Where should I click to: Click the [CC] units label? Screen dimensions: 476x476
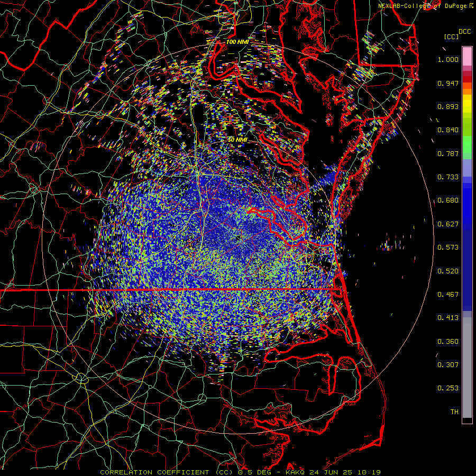[x=451, y=36]
